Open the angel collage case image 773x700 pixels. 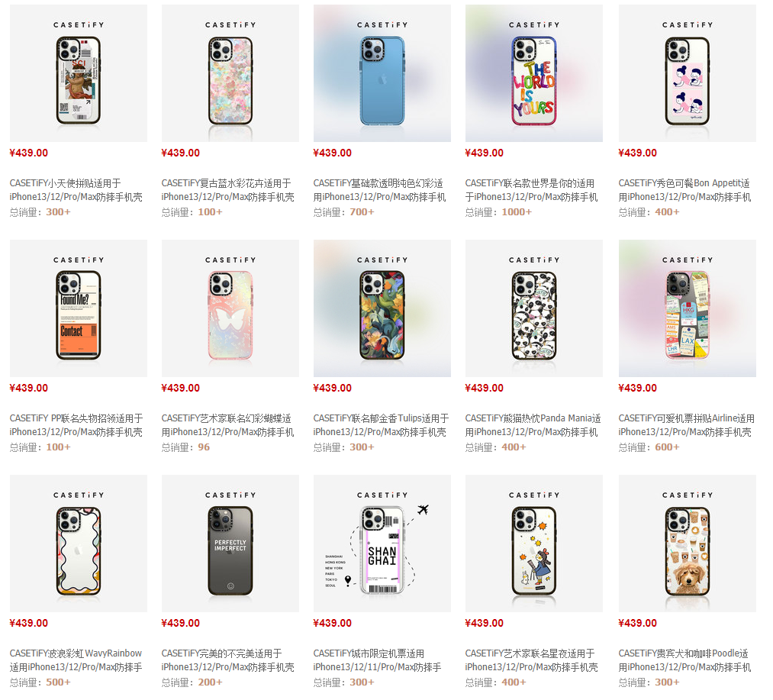[79, 73]
